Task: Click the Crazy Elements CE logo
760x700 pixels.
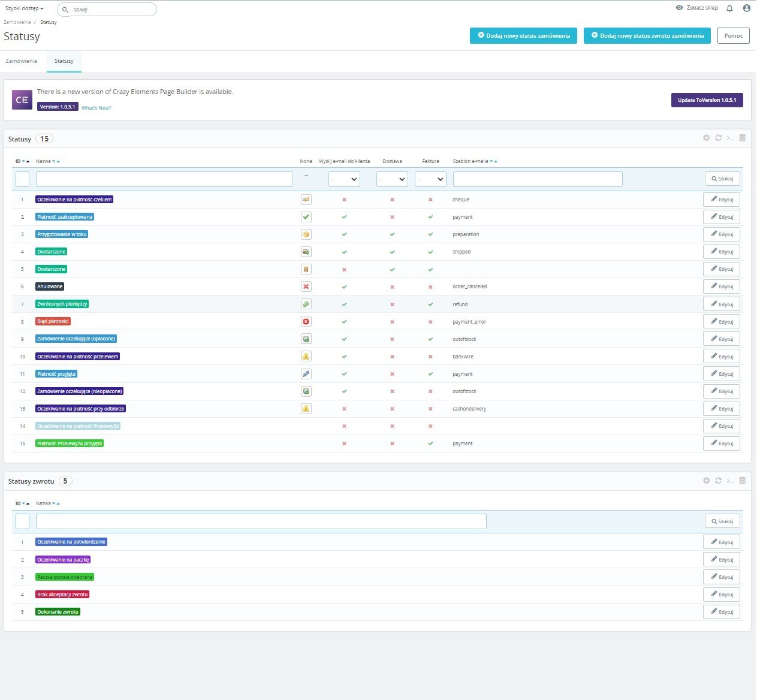Action: (22, 99)
